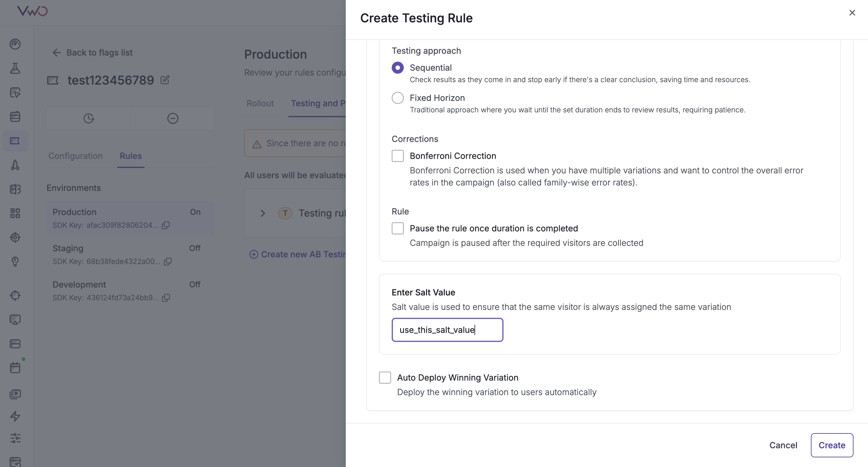Open the Testing flask icon in sidebar
This screenshot has height=467, width=868.
tap(15, 68)
